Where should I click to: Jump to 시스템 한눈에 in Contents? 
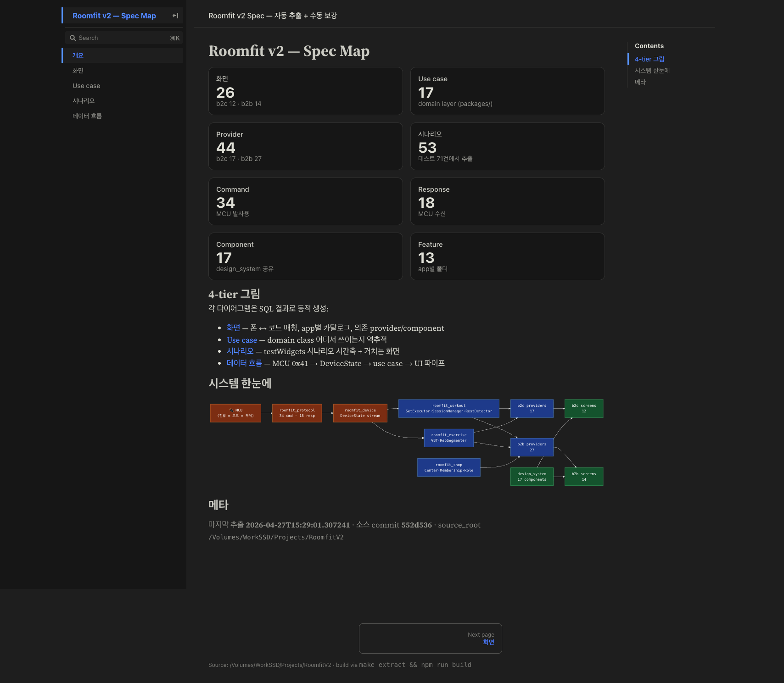(652, 71)
